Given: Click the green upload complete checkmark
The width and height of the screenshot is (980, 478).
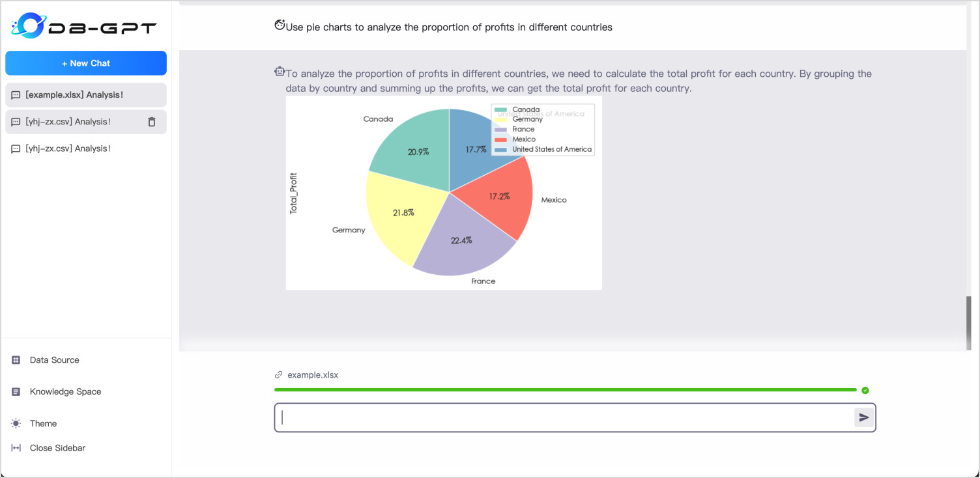Looking at the screenshot, I should [x=865, y=390].
